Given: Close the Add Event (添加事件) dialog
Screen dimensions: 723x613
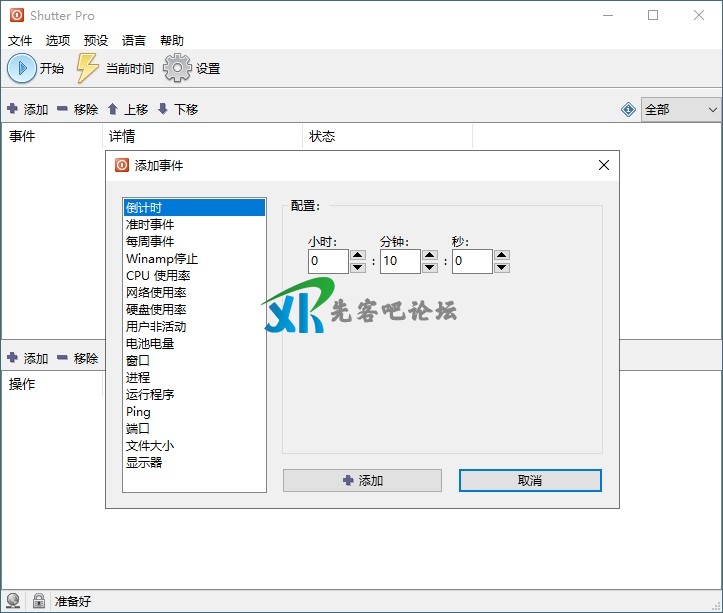Looking at the screenshot, I should point(604,165).
